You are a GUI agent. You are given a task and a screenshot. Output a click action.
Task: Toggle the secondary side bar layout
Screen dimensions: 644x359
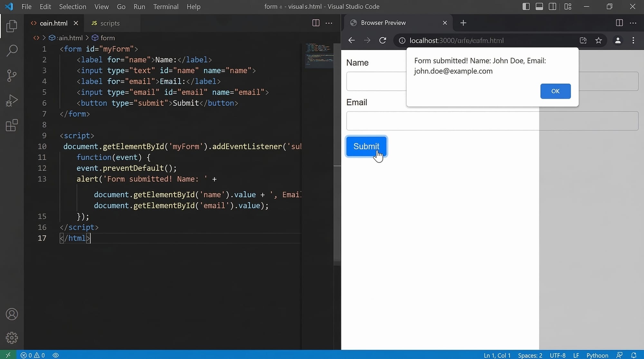point(553,6)
